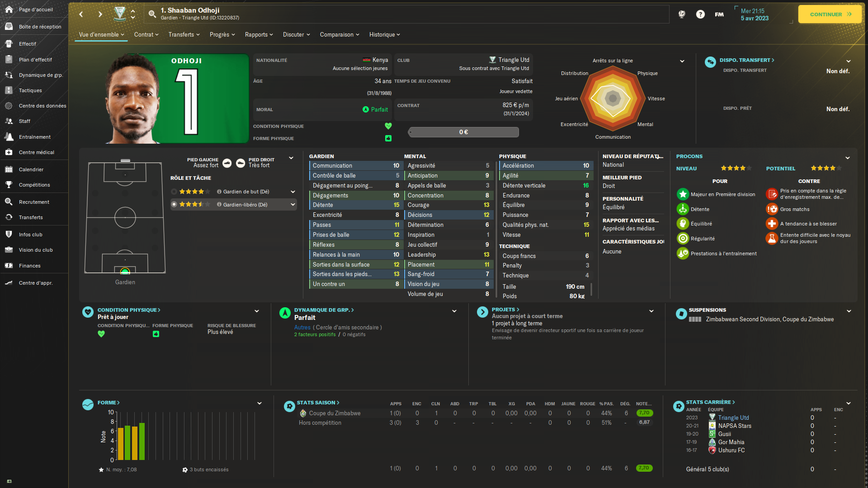Expand Gardien-libéro role dropdown arrow
The width and height of the screenshot is (868, 488).
(x=293, y=205)
